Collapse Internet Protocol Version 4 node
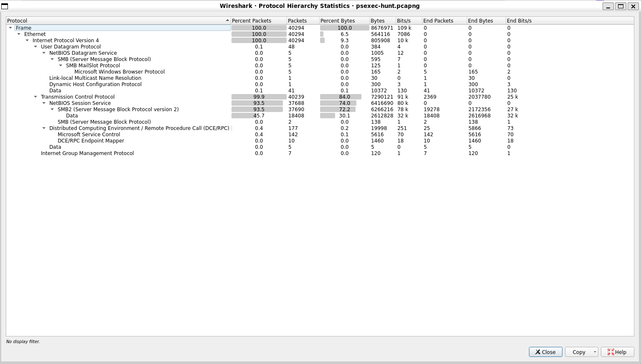This screenshot has width=641, height=364. tap(27, 41)
